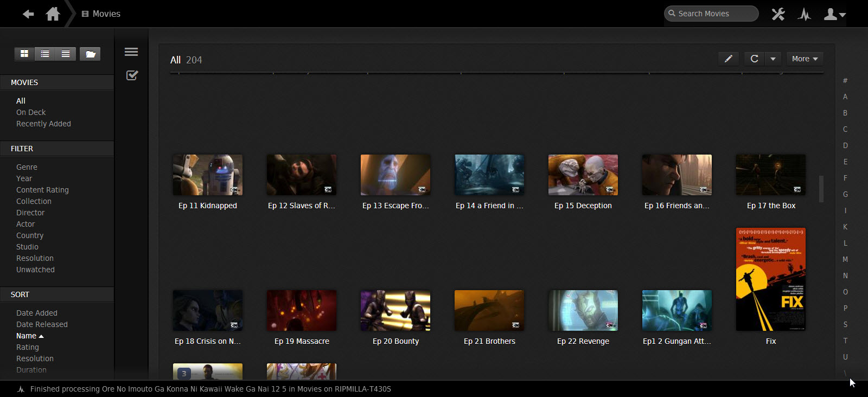This screenshot has height=397, width=868.
Task: Click the Movies breadcrumb label
Action: point(106,14)
